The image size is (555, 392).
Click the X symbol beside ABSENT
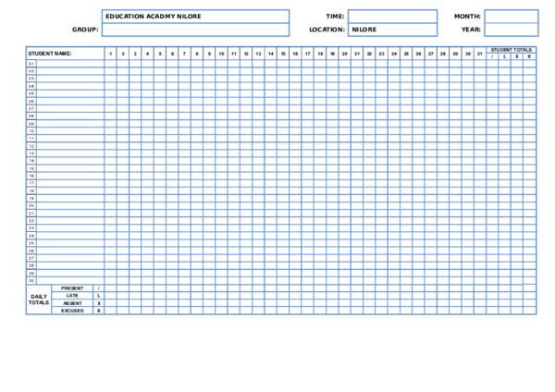click(x=99, y=303)
